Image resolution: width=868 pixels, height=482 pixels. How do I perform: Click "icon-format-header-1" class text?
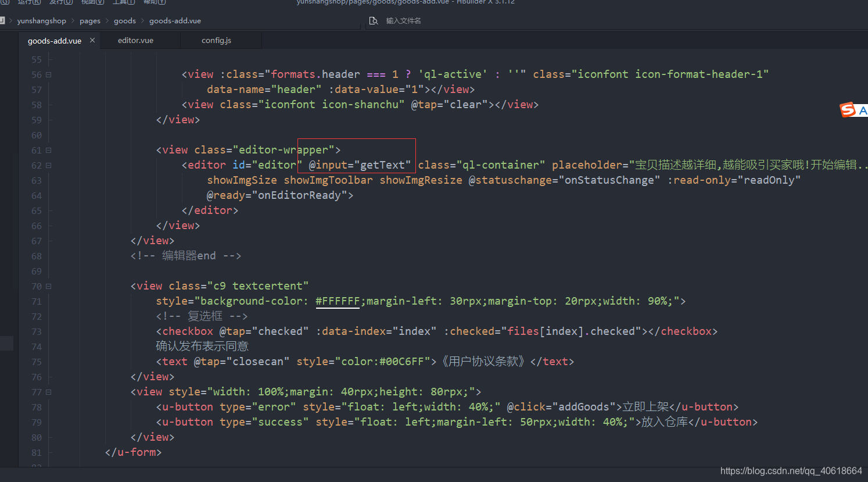click(699, 74)
